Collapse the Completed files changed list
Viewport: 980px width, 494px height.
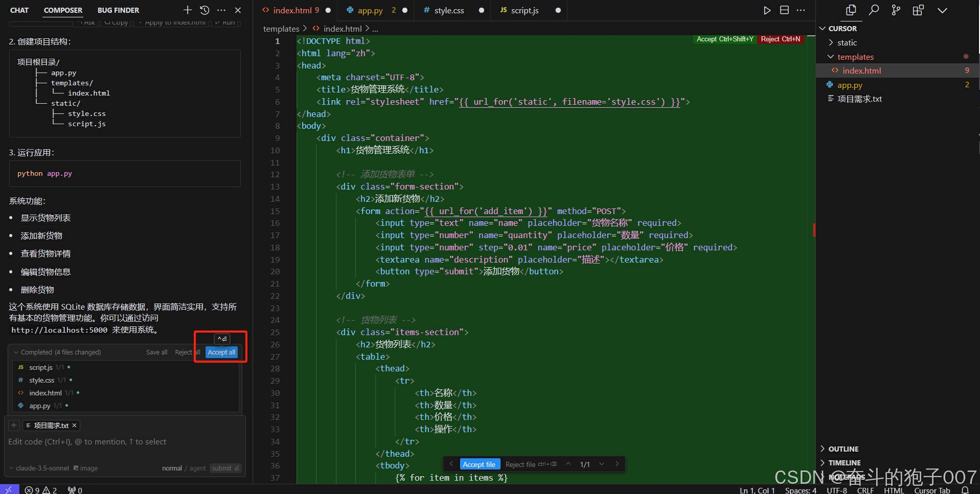pos(16,352)
